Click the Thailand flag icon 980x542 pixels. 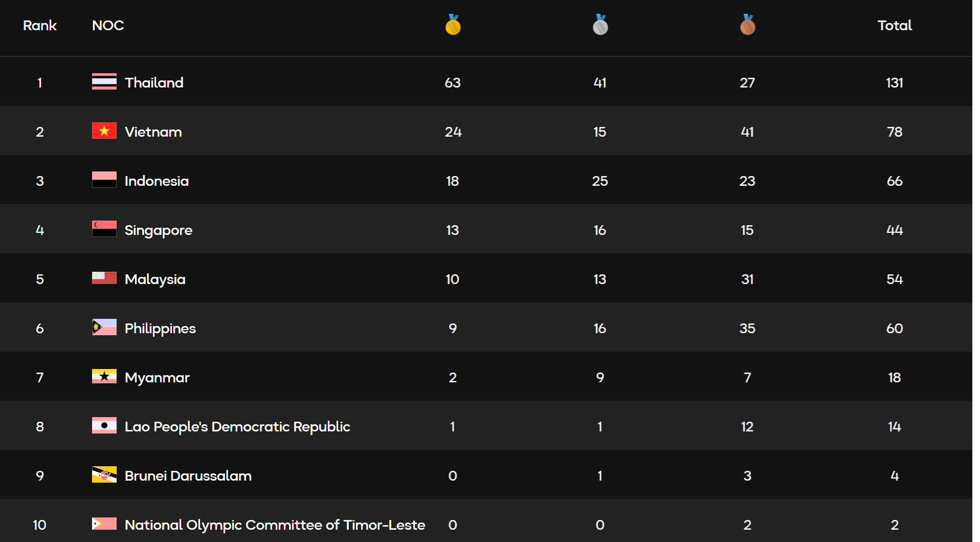(104, 82)
